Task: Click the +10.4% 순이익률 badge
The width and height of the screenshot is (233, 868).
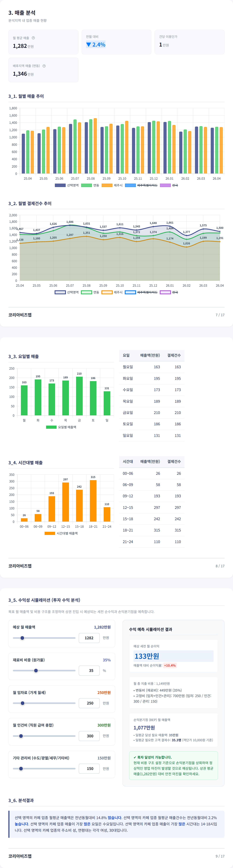Action: [170, 665]
